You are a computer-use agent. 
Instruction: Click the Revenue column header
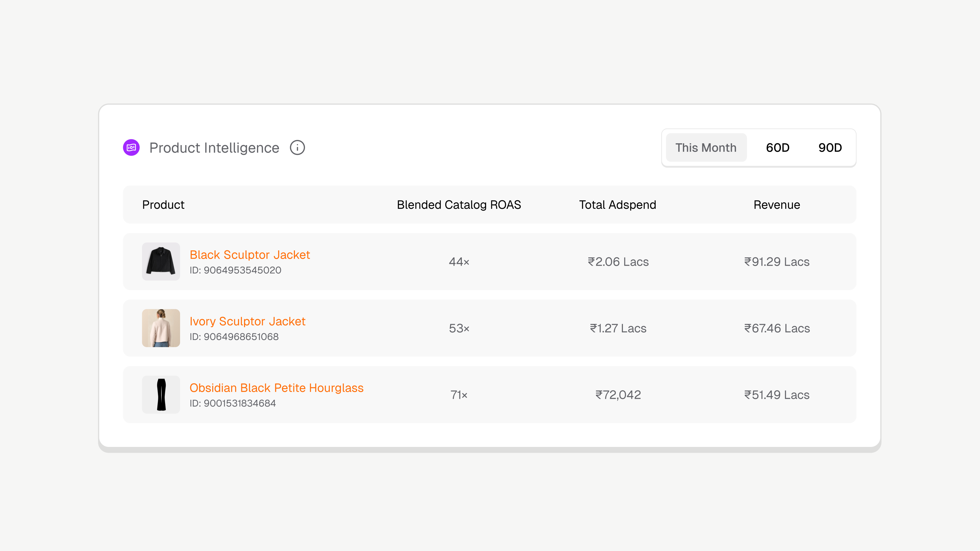[x=776, y=205]
